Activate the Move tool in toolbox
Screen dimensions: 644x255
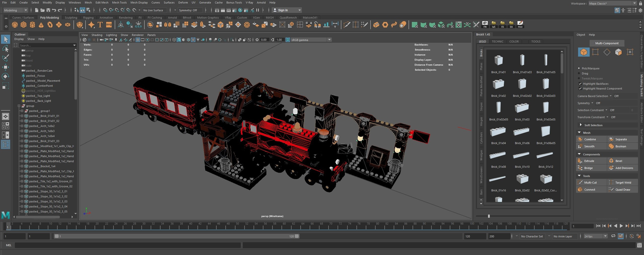tap(6, 67)
